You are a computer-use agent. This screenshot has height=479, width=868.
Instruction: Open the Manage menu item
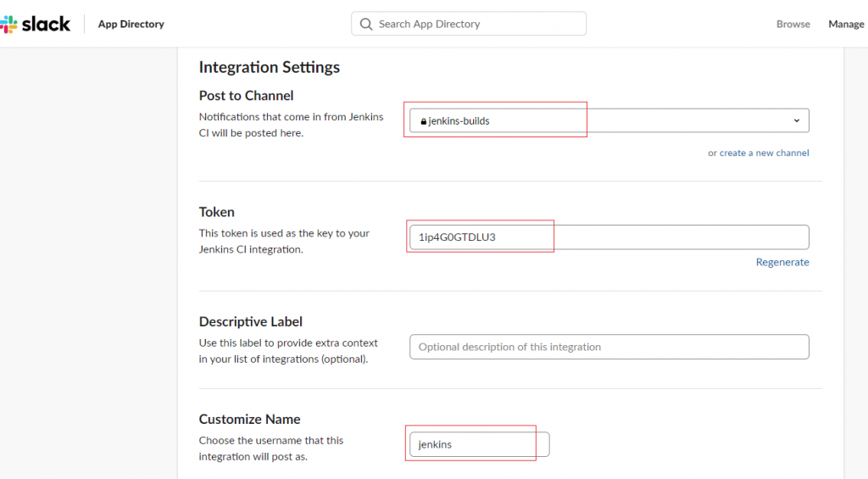click(x=845, y=24)
